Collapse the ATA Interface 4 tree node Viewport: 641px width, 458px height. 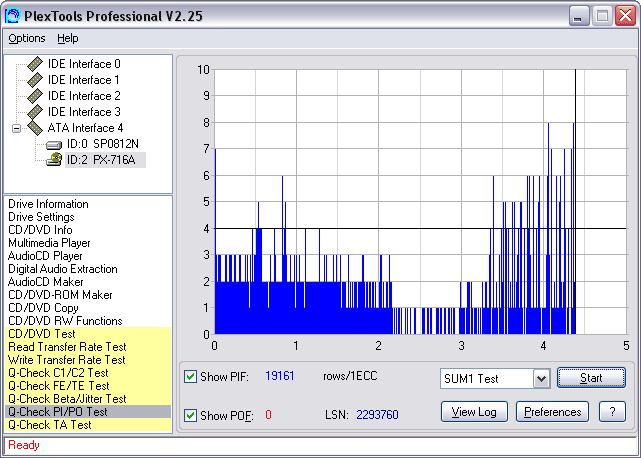16,128
